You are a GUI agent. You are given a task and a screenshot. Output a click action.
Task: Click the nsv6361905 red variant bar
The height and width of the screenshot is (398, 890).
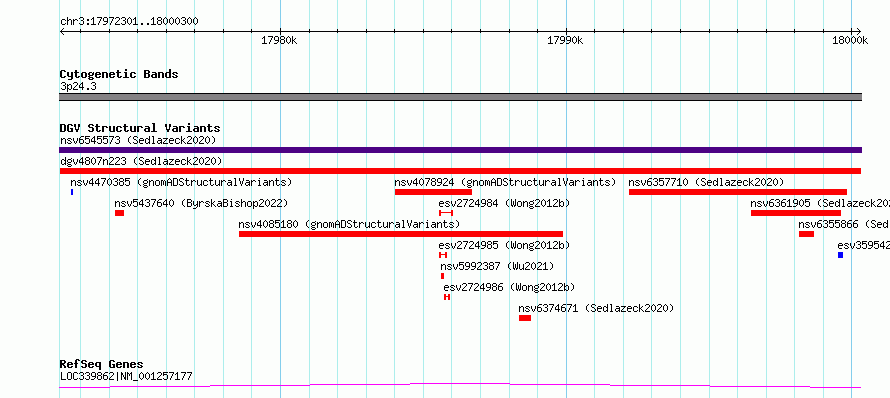click(x=796, y=213)
